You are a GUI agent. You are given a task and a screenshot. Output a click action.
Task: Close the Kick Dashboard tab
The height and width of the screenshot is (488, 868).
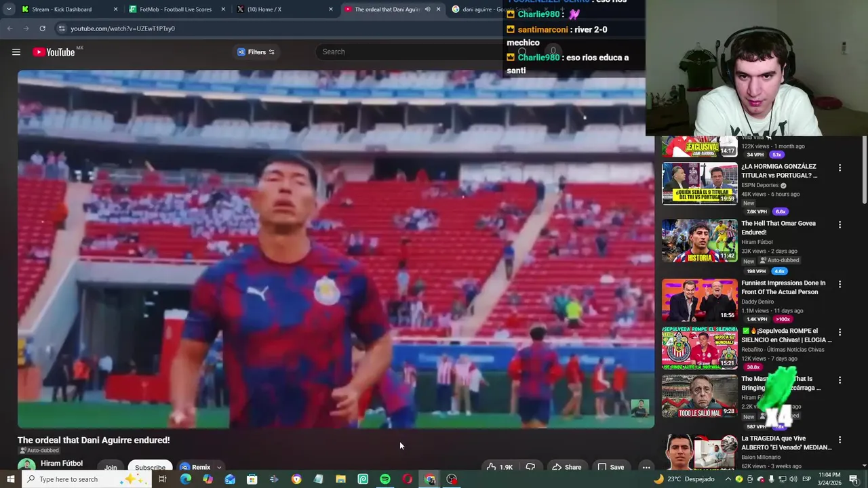click(115, 9)
